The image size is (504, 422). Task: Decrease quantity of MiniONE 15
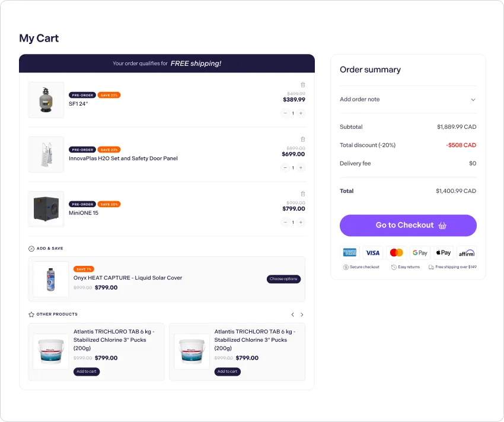(x=285, y=222)
